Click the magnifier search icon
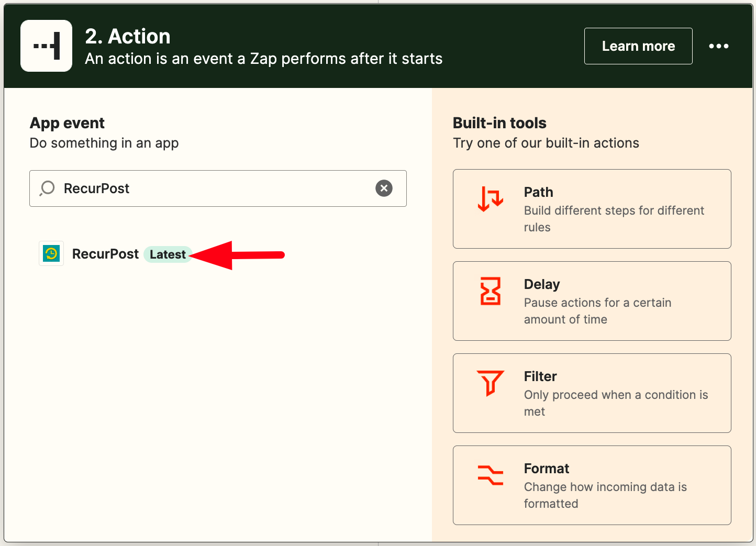Viewport: 756px width, 546px height. (47, 188)
